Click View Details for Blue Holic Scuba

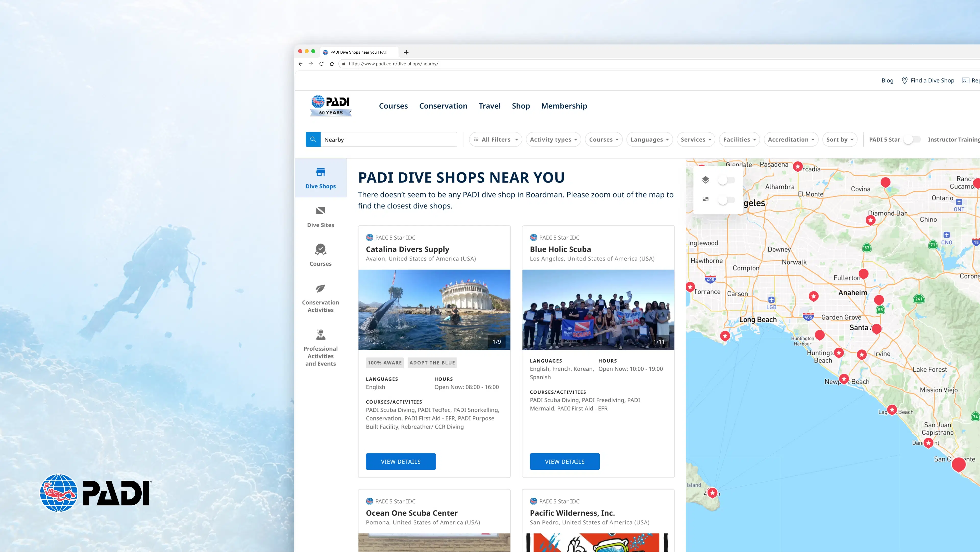click(565, 461)
